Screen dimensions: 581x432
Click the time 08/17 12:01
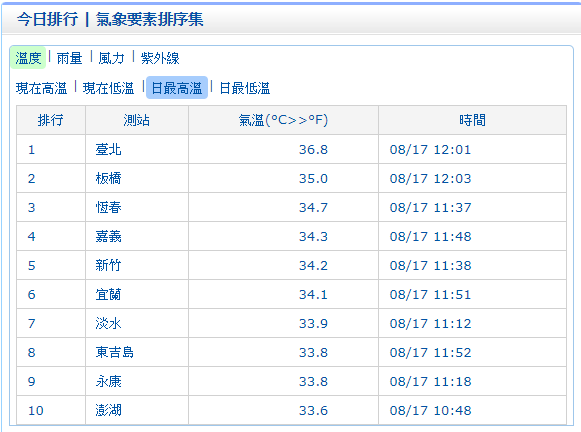point(430,150)
